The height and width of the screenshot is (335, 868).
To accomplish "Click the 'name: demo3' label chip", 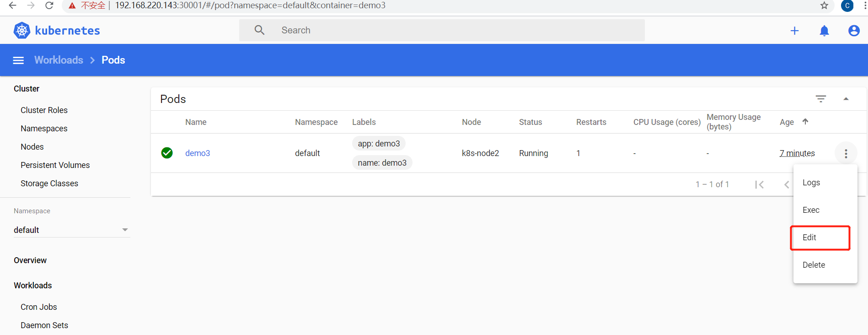I will click(382, 163).
